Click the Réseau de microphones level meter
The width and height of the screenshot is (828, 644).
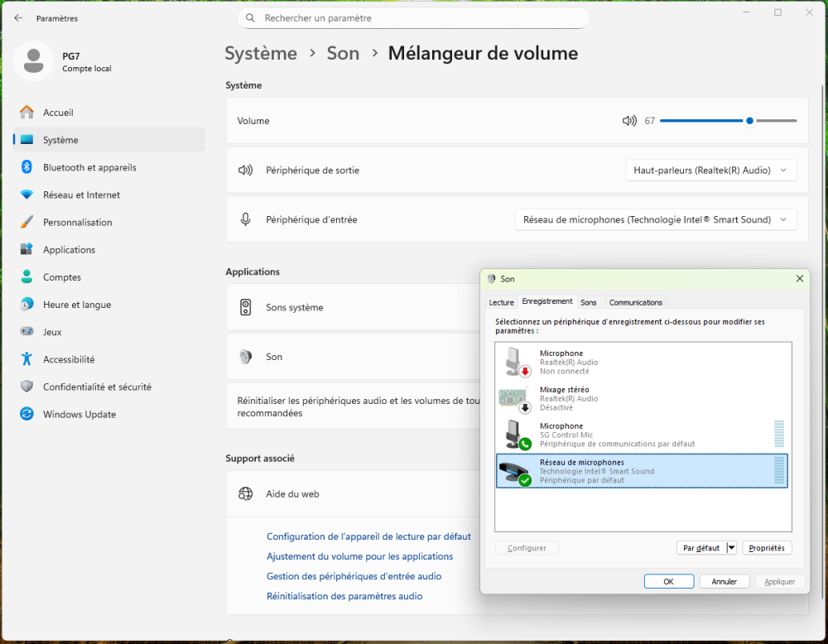pyautogui.click(x=779, y=470)
